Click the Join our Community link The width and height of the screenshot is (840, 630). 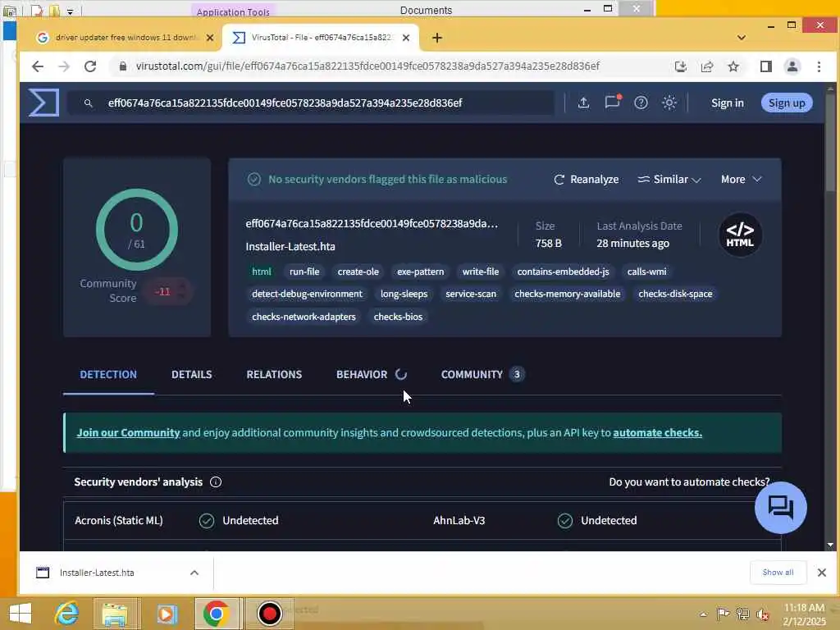128,433
